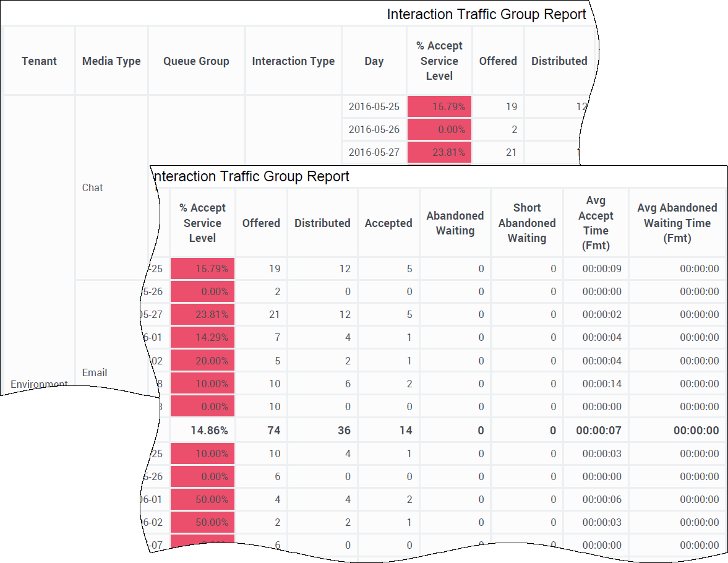728x563 pixels.
Task: Select Offered value 21 in the 2016-05-27 row
Action: point(498,152)
